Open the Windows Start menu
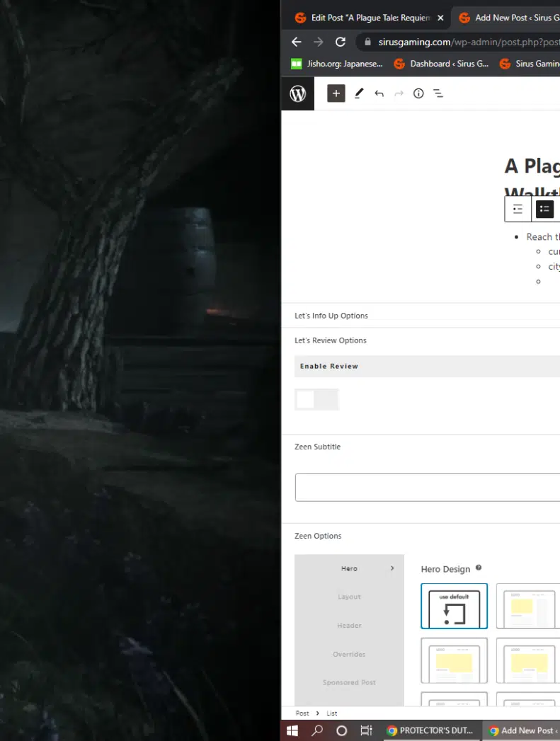Screen dimensions: 560x741 click(x=292, y=730)
